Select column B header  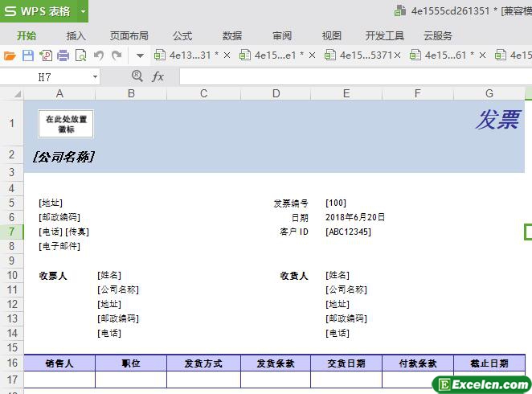131,93
